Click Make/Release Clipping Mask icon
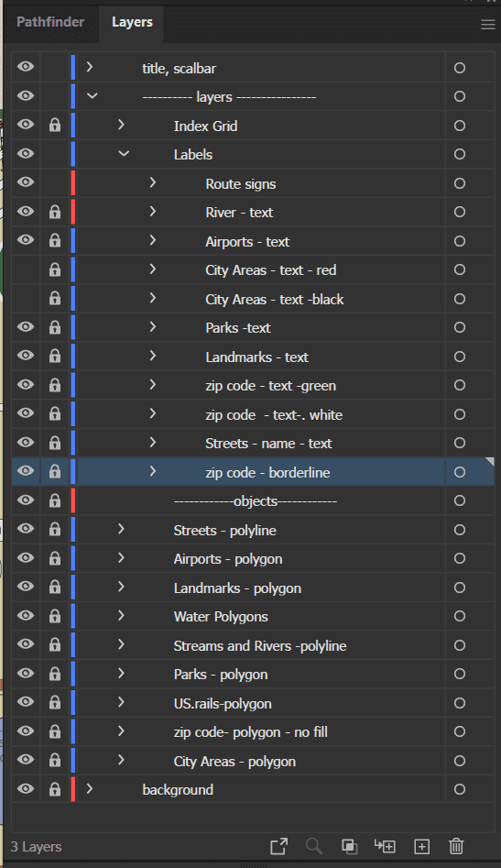The height and width of the screenshot is (868, 501). coord(349,846)
